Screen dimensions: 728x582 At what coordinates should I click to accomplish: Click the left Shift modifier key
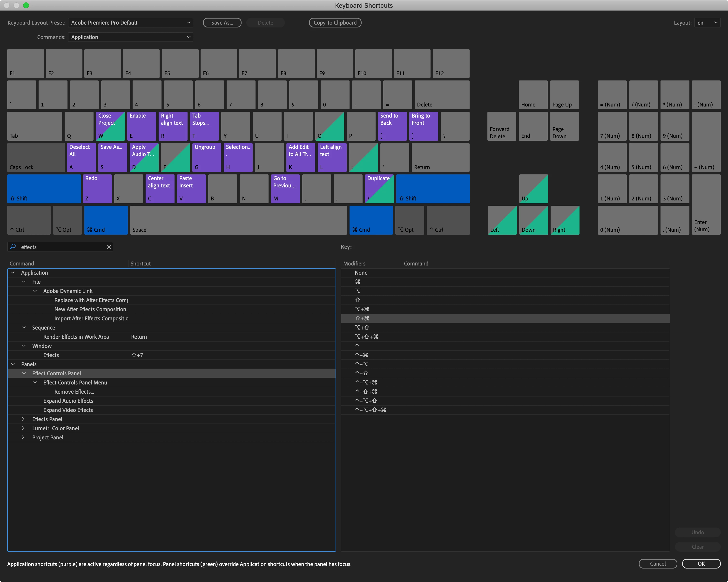(x=44, y=189)
